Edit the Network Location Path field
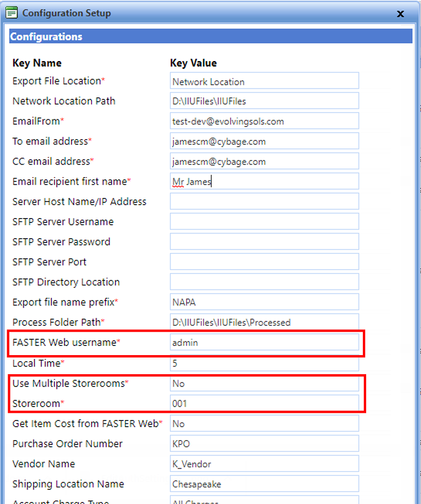Screen dimensions: 421x504 coord(264,101)
